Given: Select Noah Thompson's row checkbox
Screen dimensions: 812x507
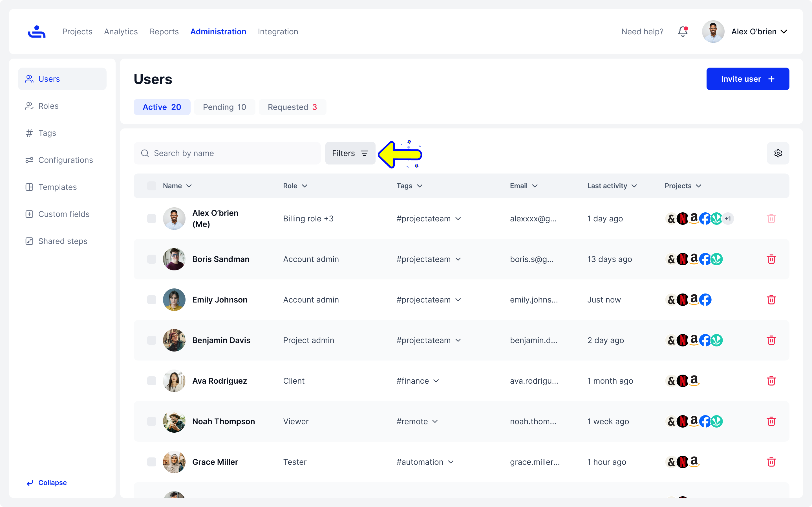Looking at the screenshot, I should coord(152,421).
